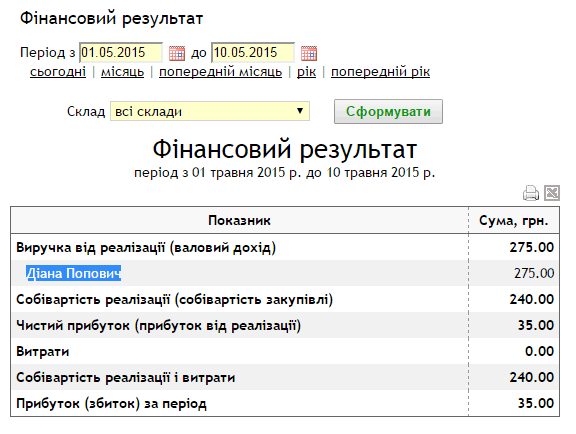Click the end date field 10.05.2015
The width and height of the screenshot is (576, 434).
pyautogui.click(x=253, y=53)
